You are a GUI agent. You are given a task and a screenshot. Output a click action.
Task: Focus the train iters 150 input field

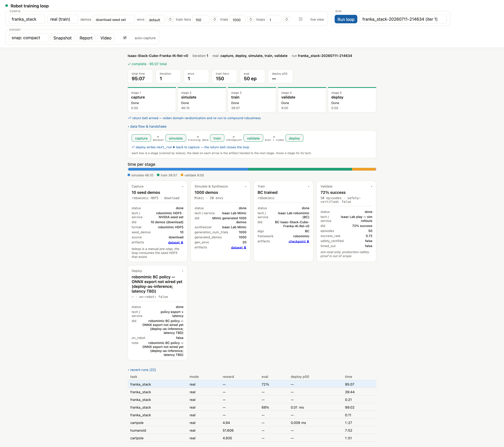coord(201,19)
